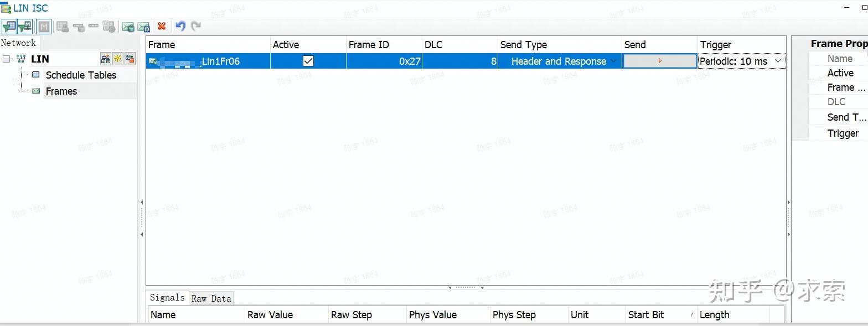Click the Active row in Frame Properties

[x=838, y=73]
